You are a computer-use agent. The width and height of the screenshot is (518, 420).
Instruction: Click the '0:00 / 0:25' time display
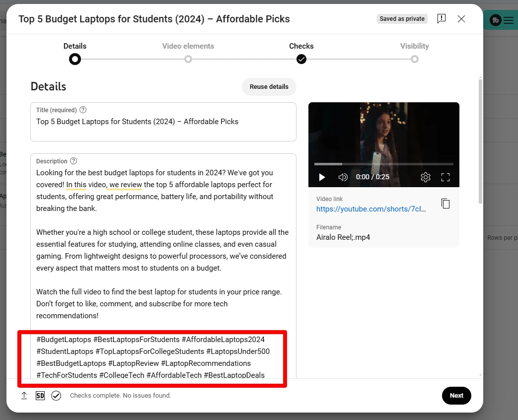click(372, 177)
